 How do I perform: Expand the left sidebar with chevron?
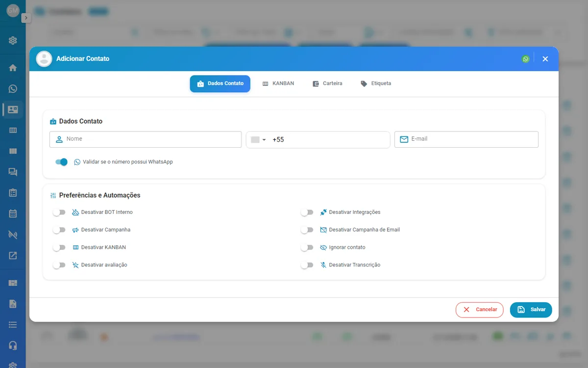pyautogui.click(x=26, y=18)
